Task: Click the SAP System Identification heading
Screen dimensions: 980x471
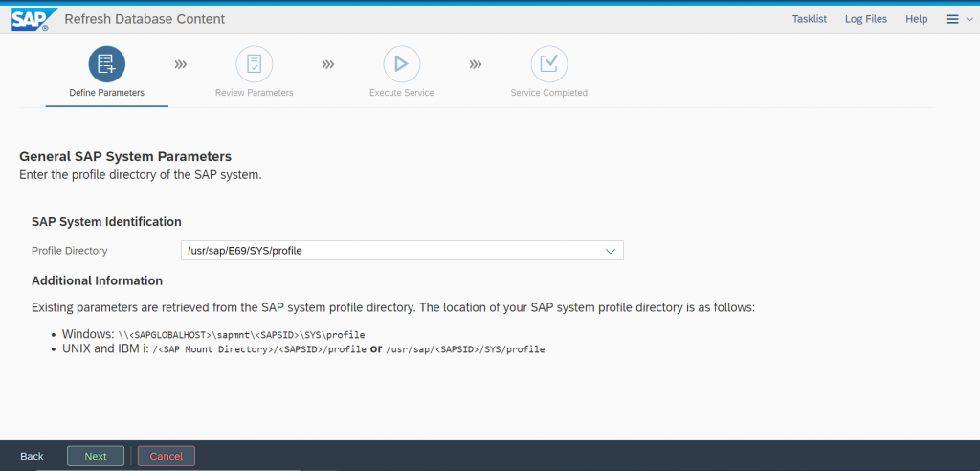Action: [106, 221]
